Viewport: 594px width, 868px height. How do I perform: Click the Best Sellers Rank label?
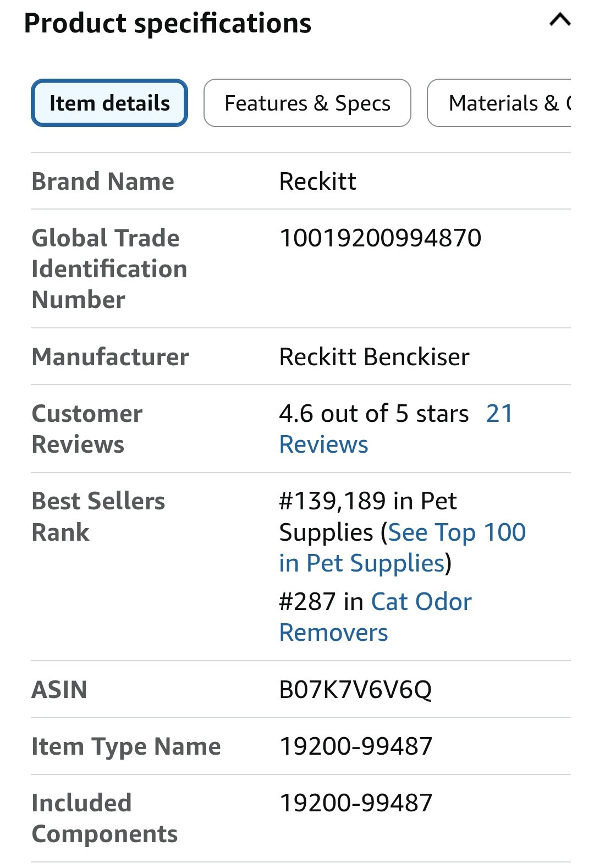(x=98, y=517)
